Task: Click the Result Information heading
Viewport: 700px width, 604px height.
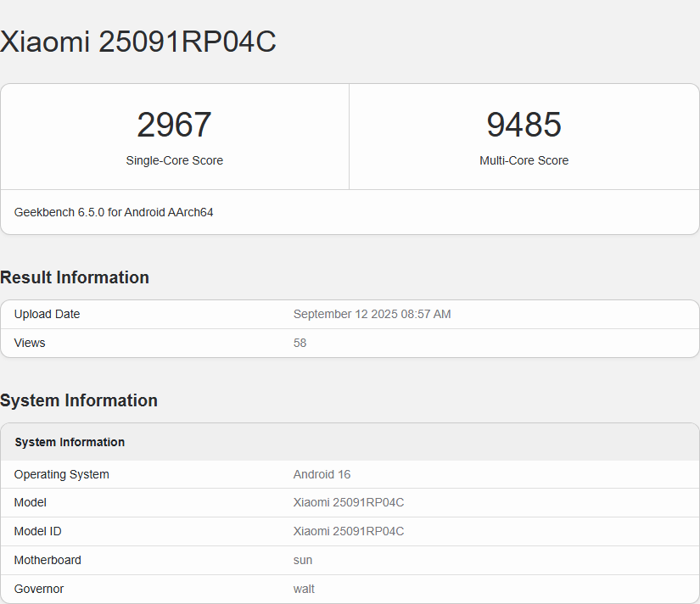Action: pyautogui.click(x=75, y=277)
